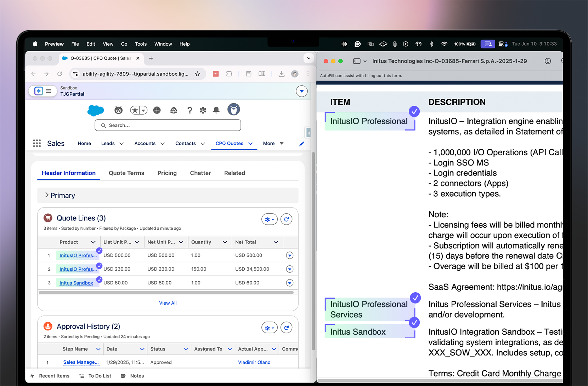
Task: Click the Astro mascot icon
Action: [118, 110]
